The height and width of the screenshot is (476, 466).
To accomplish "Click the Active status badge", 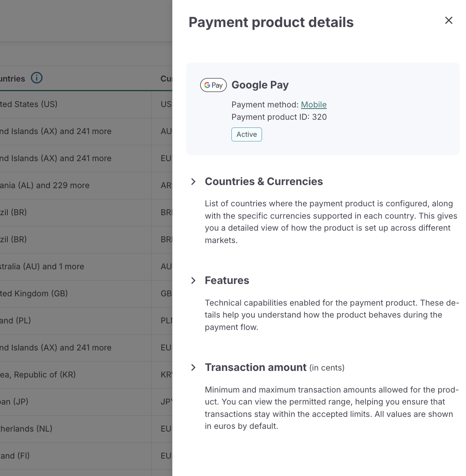I will coord(247,134).
